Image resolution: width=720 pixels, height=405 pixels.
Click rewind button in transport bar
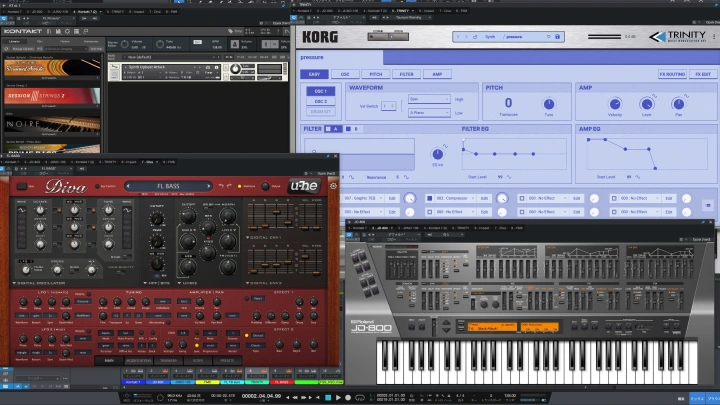pos(295,398)
